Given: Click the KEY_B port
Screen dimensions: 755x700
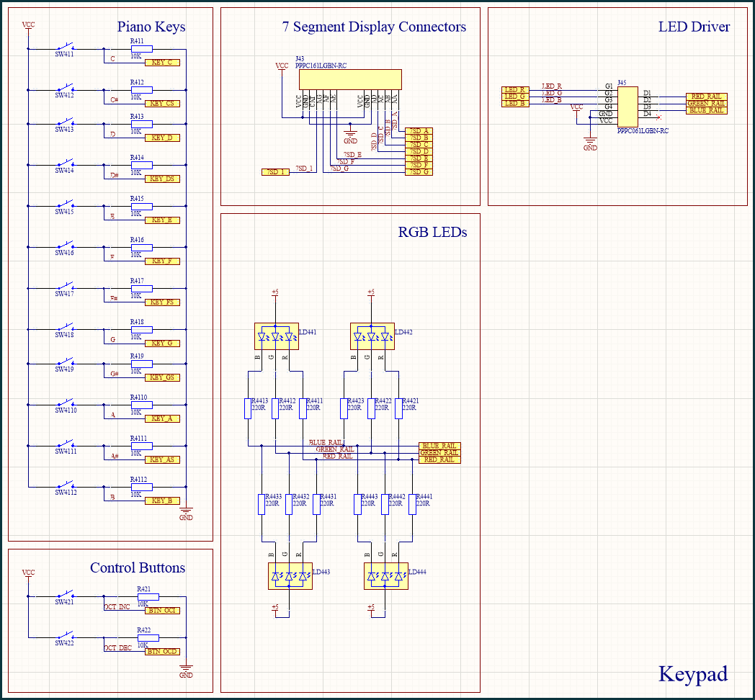Looking at the screenshot, I should pos(162,501).
